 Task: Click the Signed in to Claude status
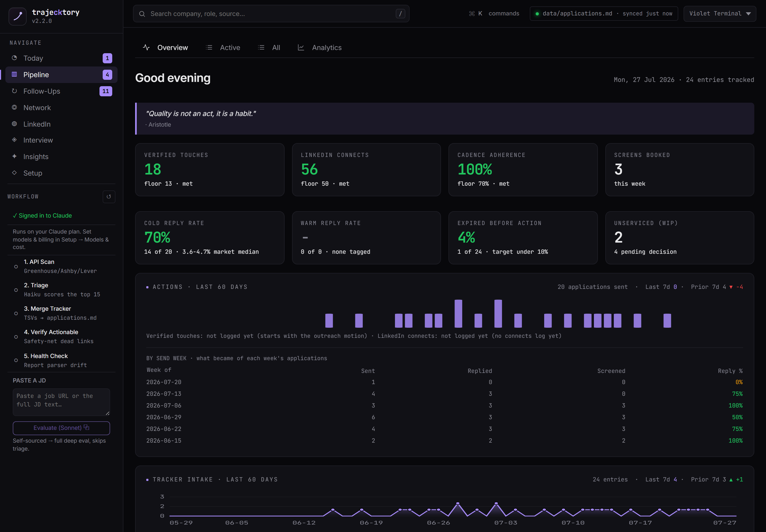point(42,216)
